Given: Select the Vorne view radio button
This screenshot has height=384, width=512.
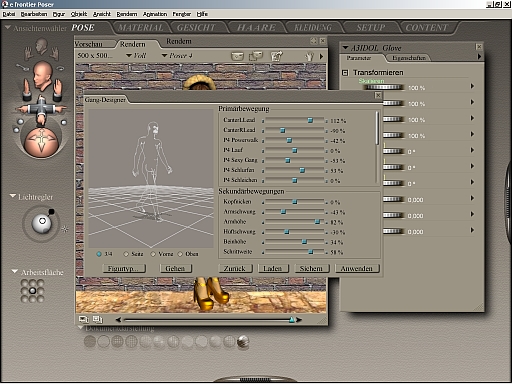Looking at the screenshot, I should [153, 254].
